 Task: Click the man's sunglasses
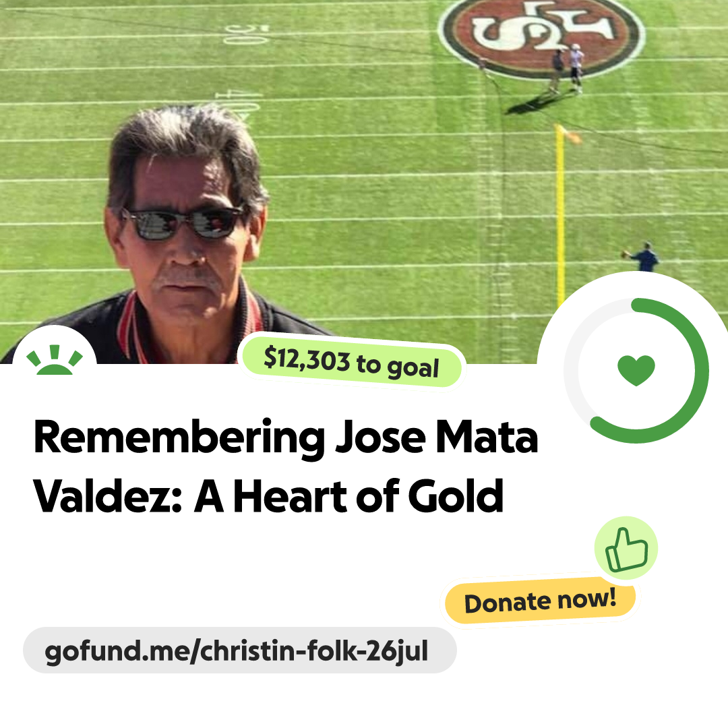point(183,223)
